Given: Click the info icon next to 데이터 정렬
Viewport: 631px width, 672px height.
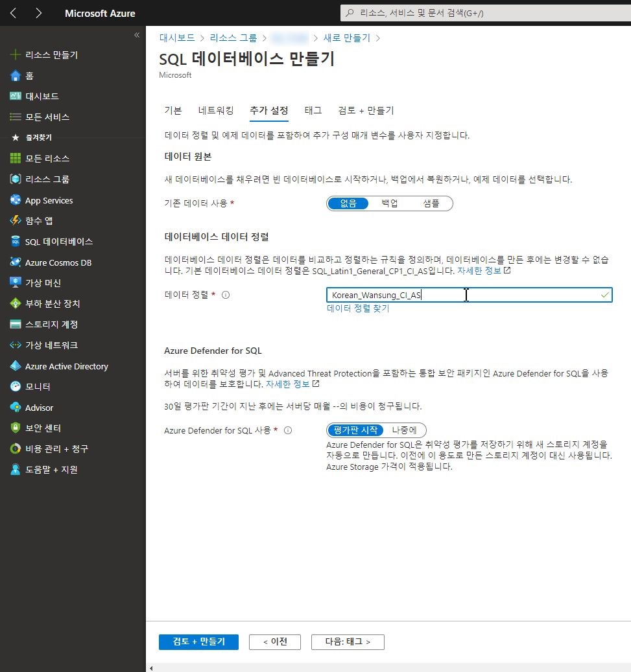Looking at the screenshot, I should (x=226, y=295).
